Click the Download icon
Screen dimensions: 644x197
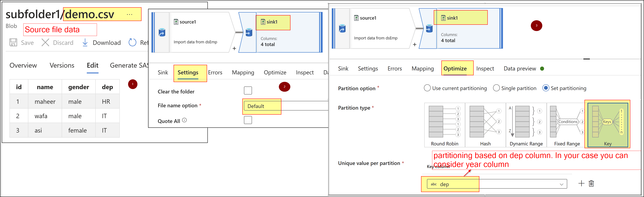[85, 43]
